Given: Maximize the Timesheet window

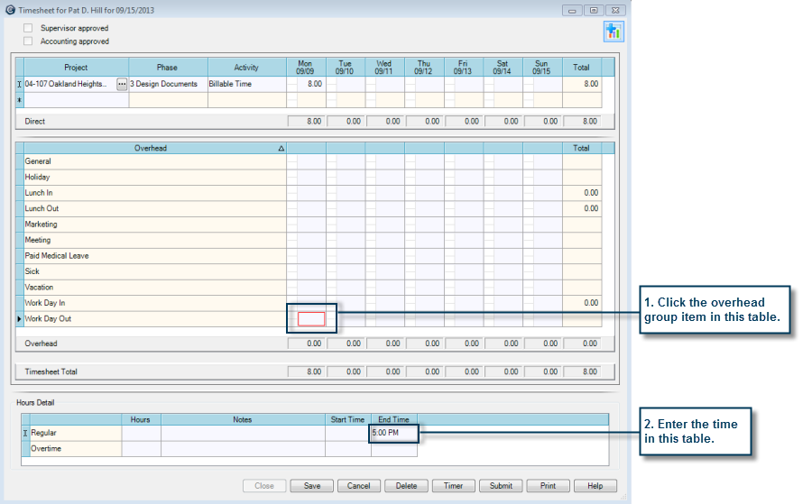Looking at the screenshot, I should 593,10.
